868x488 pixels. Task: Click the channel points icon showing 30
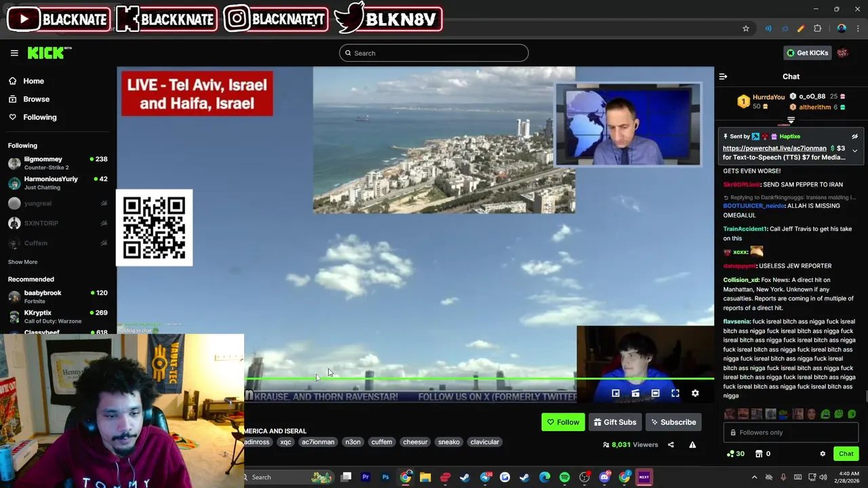point(735,453)
